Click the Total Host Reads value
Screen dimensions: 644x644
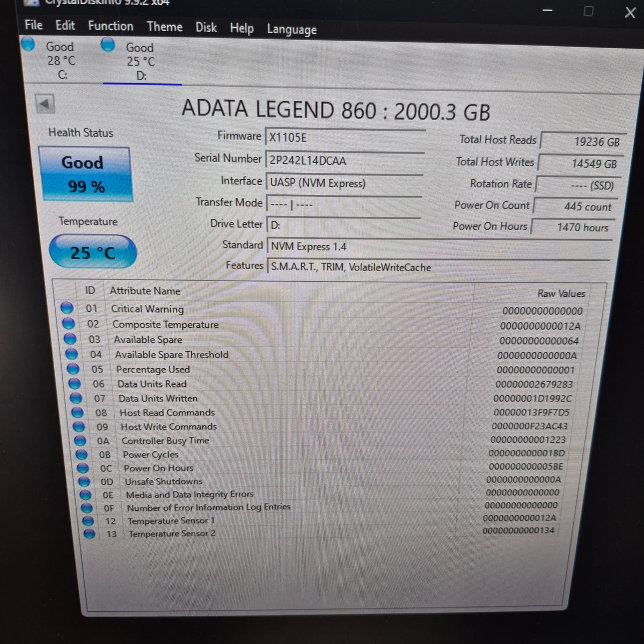pos(583,142)
